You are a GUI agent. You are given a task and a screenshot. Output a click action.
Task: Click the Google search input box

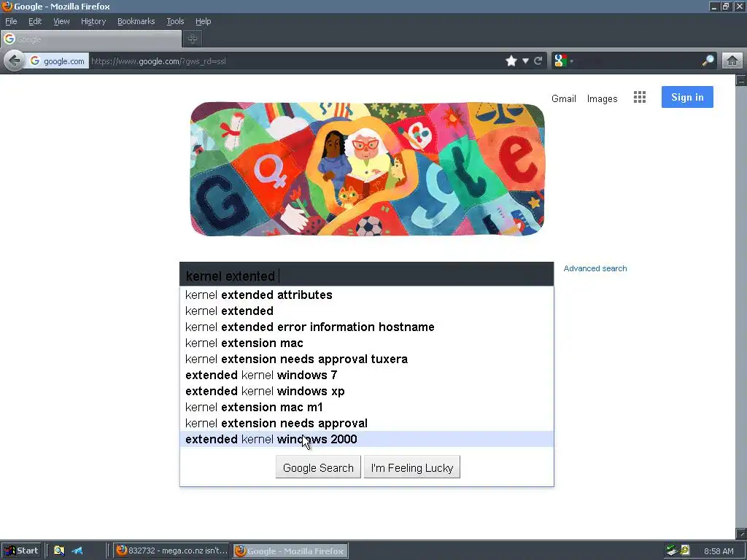[x=366, y=275]
